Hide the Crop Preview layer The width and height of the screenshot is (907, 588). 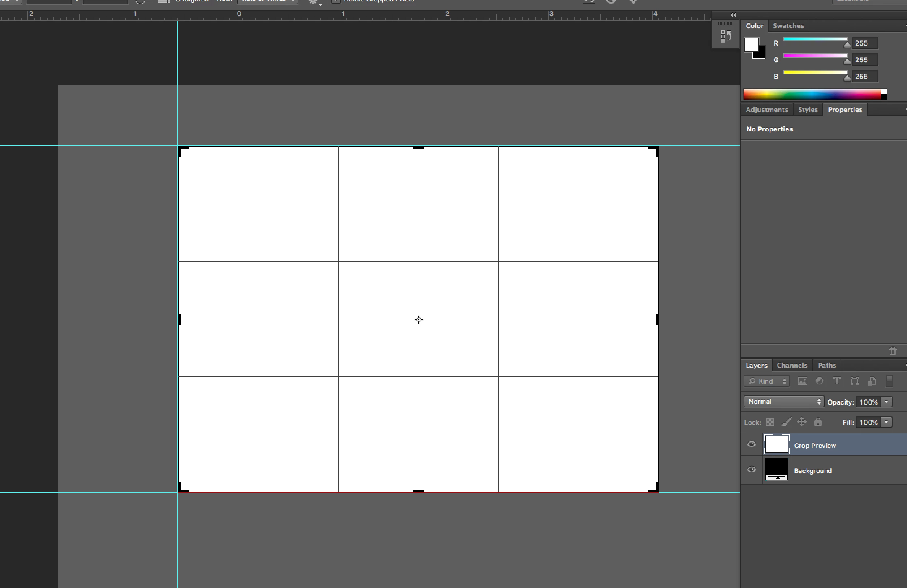pos(752,444)
